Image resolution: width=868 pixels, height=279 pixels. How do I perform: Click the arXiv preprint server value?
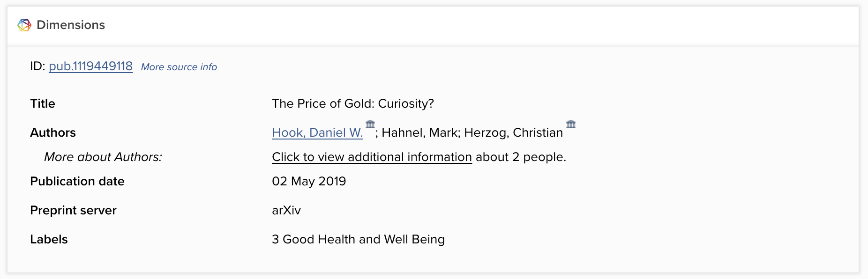click(286, 210)
